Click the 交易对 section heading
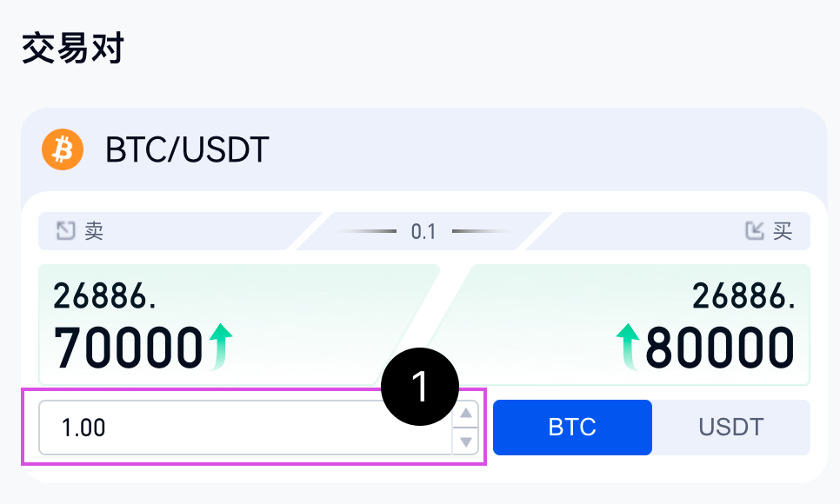The height and width of the screenshot is (504, 840). point(72,49)
